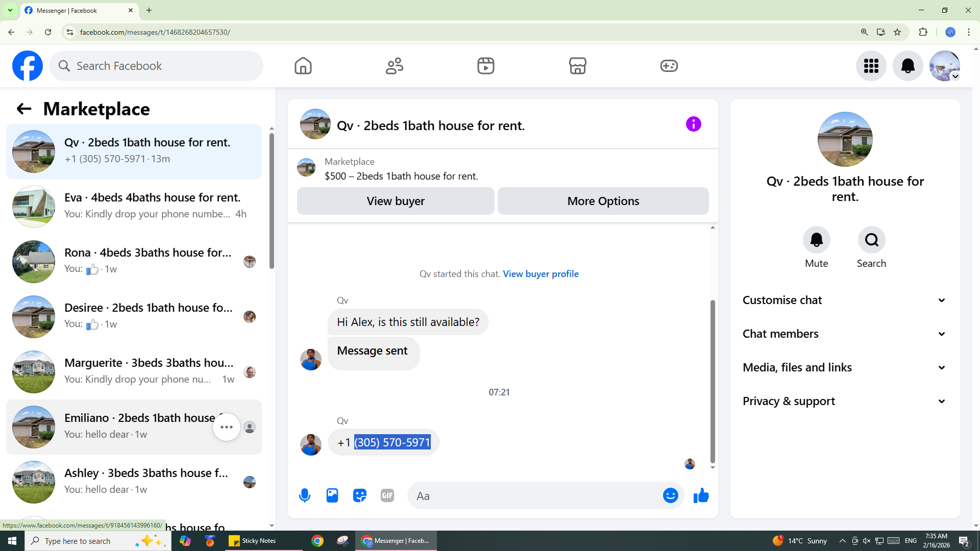Open the Facebook menu grid icon
Image resolution: width=980 pixels, height=551 pixels.
(871, 66)
